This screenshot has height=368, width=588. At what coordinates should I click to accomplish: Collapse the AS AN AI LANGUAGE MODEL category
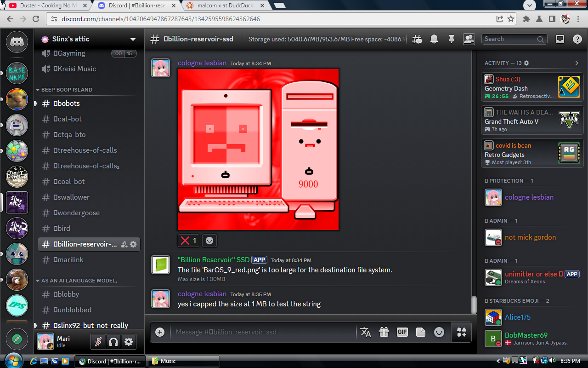coord(79,281)
